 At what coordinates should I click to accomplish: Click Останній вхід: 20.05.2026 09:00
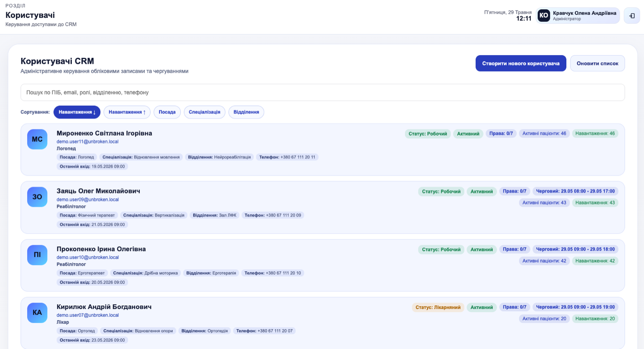(92, 282)
